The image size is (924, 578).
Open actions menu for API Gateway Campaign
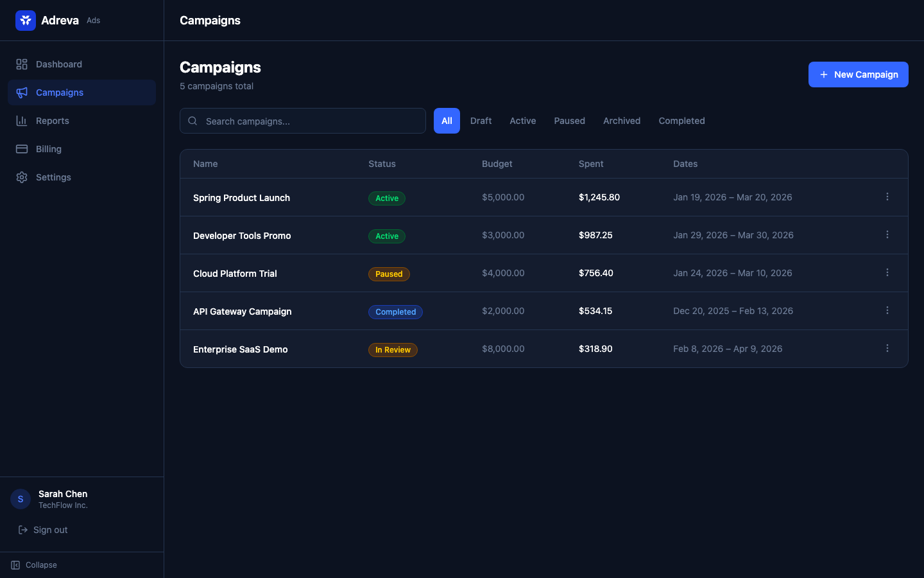coord(887,311)
